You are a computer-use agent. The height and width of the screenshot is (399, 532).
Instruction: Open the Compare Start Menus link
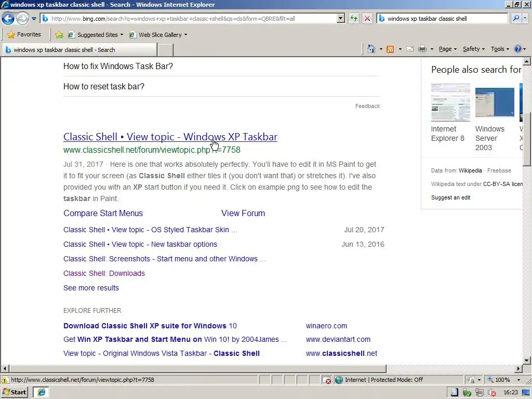click(103, 214)
